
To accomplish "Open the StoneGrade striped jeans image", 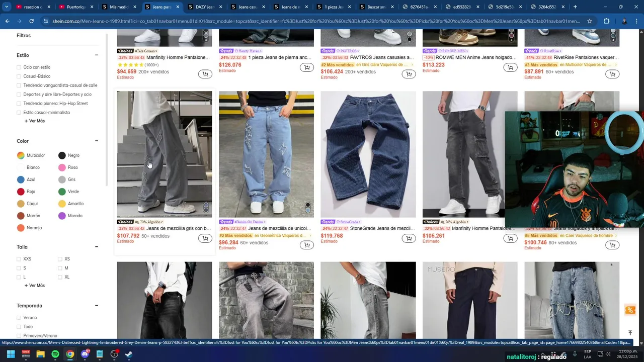I will click(x=368, y=154).
